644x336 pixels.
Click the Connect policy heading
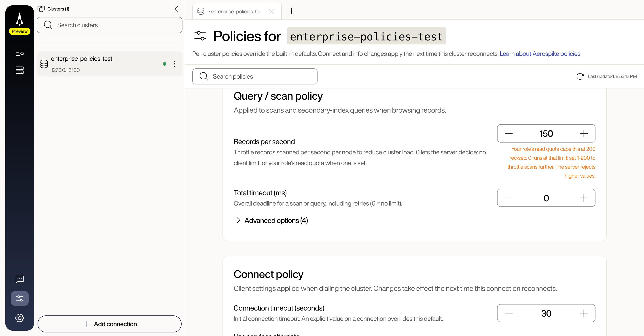[268, 274]
